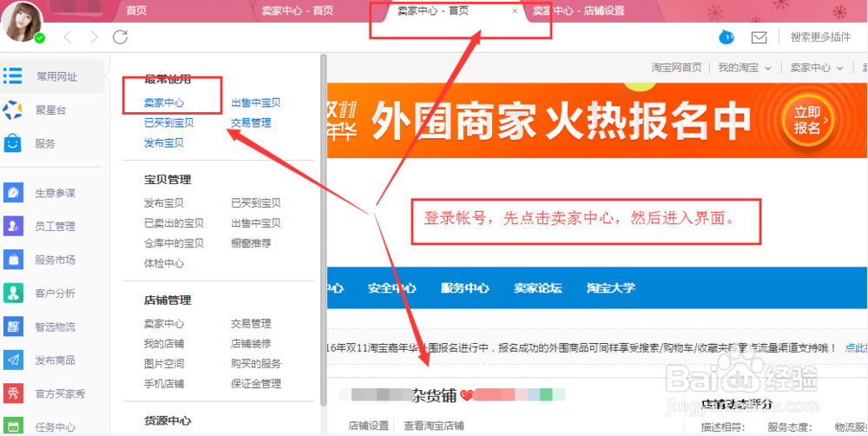This screenshot has height=436, width=868.
Task: Open 手机店铺 link
Action: [164, 383]
